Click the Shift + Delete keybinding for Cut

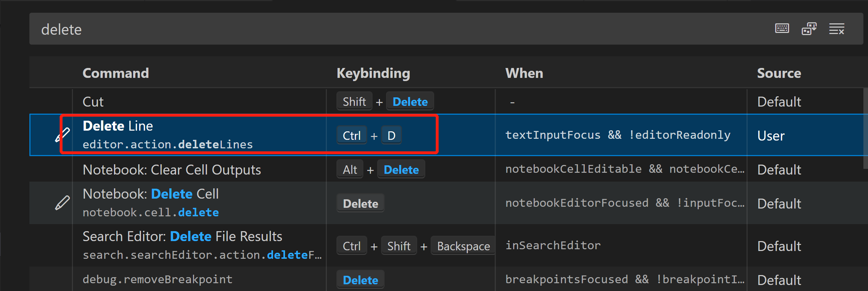pos(385,102)
